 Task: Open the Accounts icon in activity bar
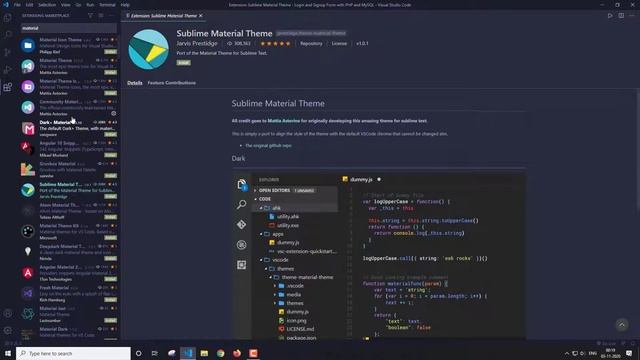coord(7,313)
